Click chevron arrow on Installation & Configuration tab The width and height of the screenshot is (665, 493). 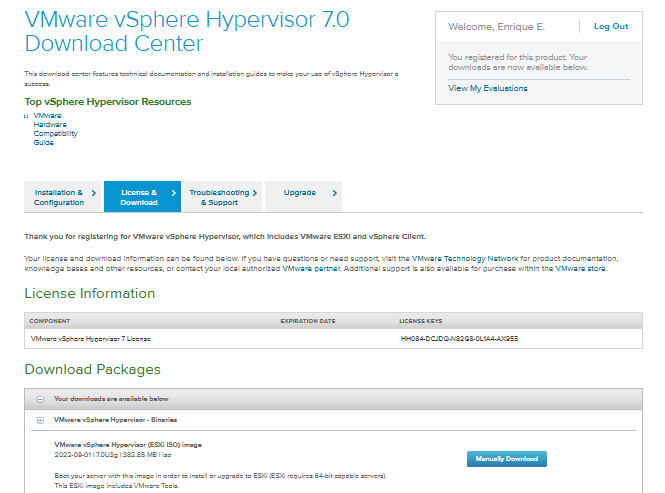point(94,193)
